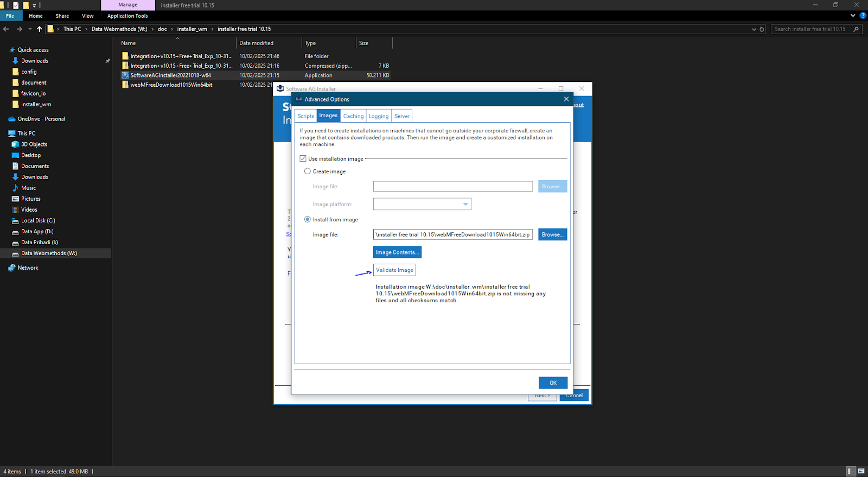Click the Manage contextual tab
The width and height of the screenshot is (868, 477).
[x=128, y=5]
